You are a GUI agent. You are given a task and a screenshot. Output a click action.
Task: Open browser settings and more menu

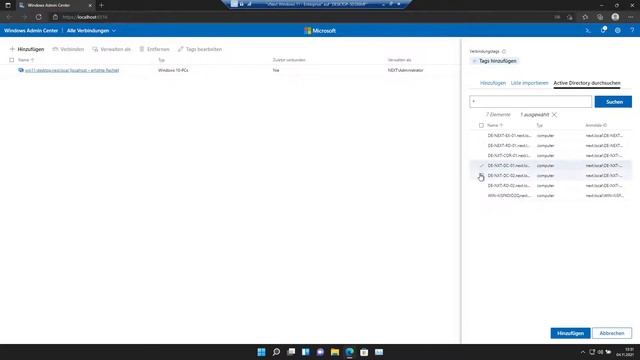[x=631, y=17]
